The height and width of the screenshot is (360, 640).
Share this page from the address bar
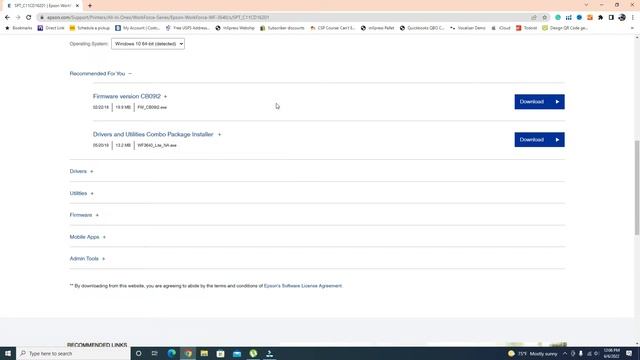coord(534,18)
